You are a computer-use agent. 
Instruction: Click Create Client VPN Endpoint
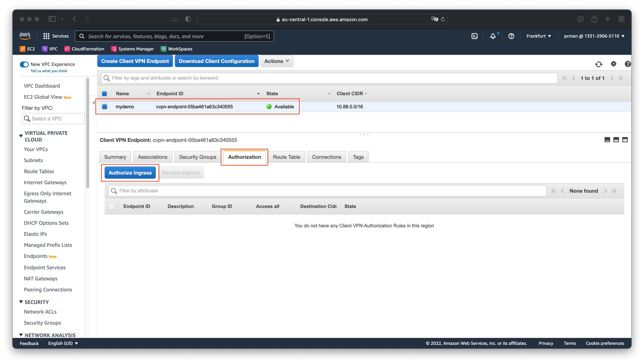pos(135,61)
